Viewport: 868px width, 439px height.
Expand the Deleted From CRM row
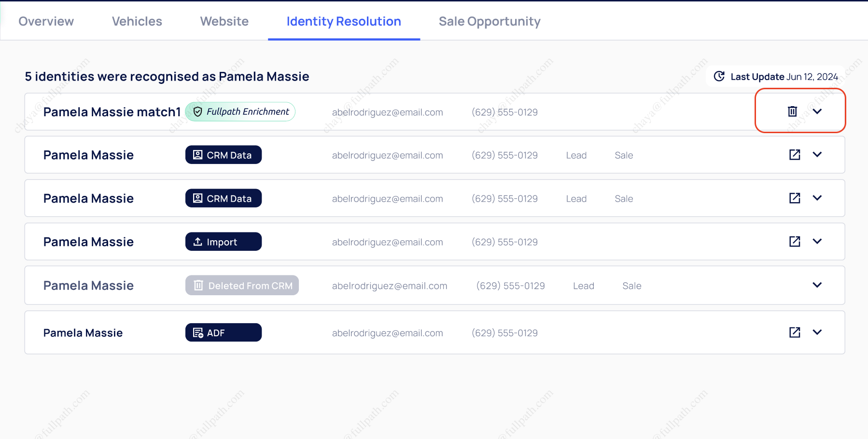coord(817,285)
